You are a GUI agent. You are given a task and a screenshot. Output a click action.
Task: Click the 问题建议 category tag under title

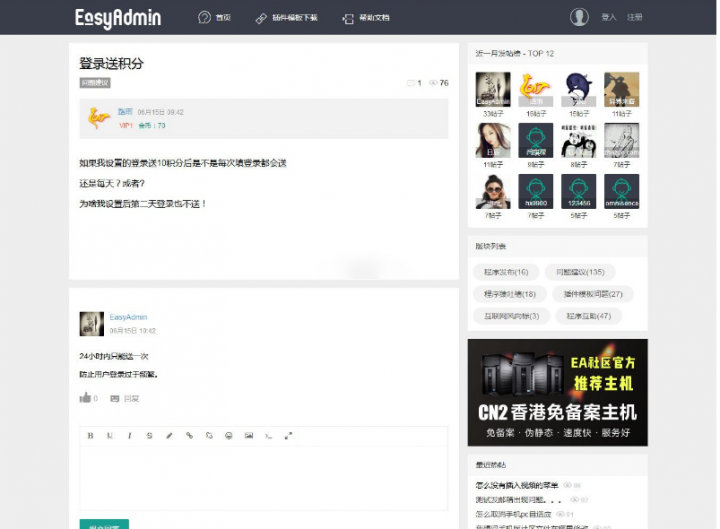pos(95,83)
